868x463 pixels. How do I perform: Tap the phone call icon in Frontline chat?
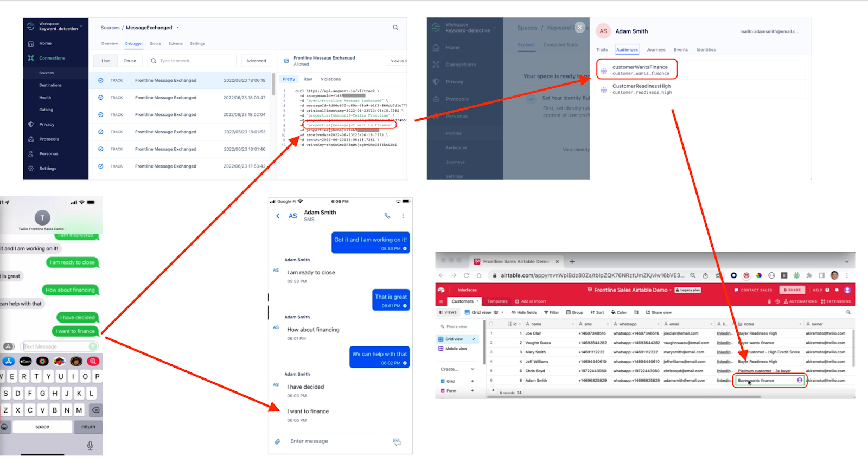coord(387,216)
